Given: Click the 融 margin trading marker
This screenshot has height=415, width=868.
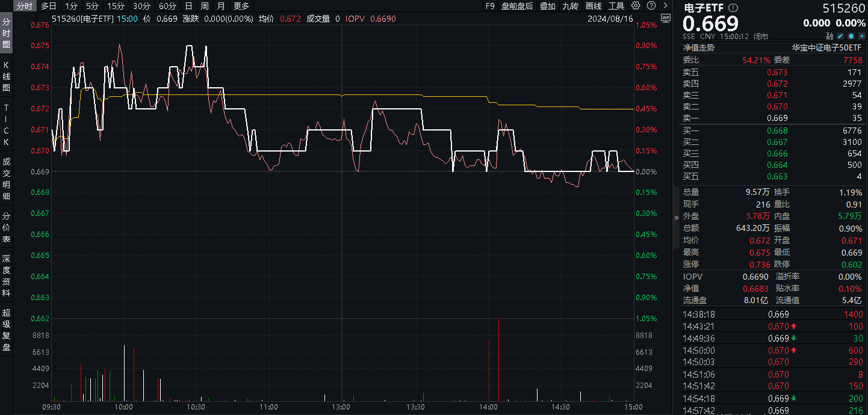Looking at the screenshot, I should pos(829,36).
